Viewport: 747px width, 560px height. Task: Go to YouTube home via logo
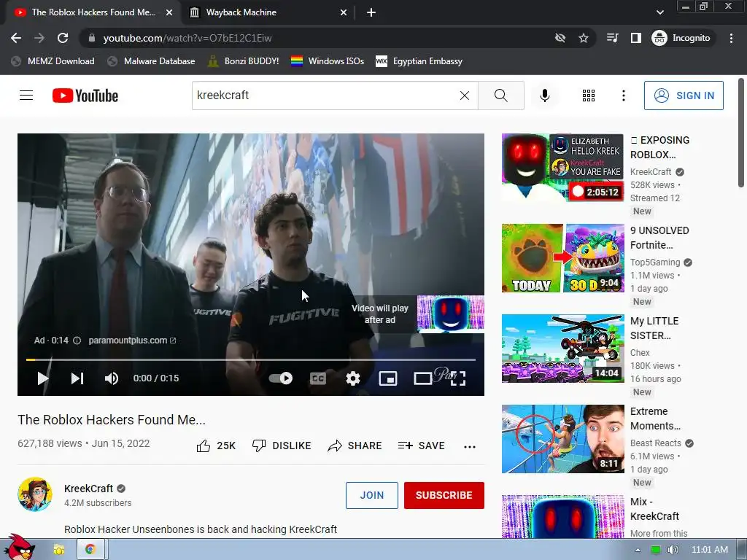[x=85, y=96]
